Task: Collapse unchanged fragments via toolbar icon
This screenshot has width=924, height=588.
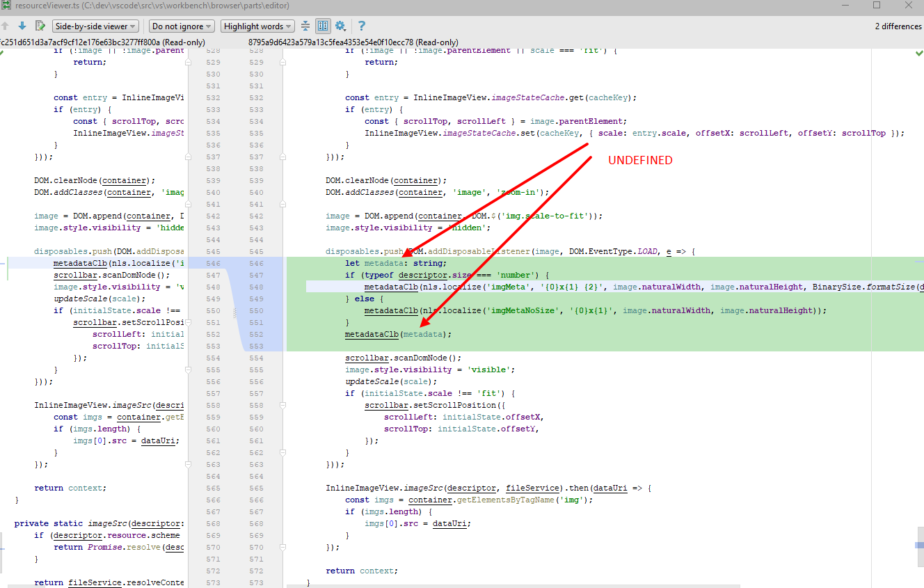Action: [x=305, y=26]
